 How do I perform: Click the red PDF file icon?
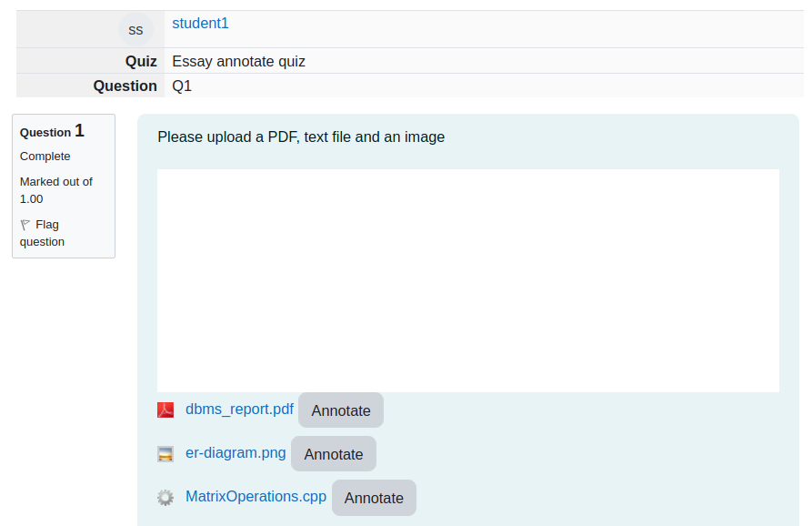tap(165, 410)
